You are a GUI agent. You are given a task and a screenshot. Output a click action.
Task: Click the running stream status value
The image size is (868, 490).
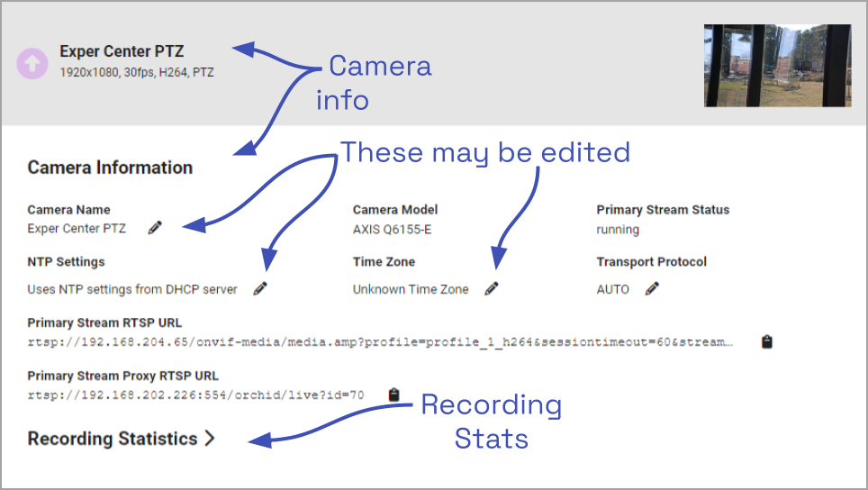[618, 229]
